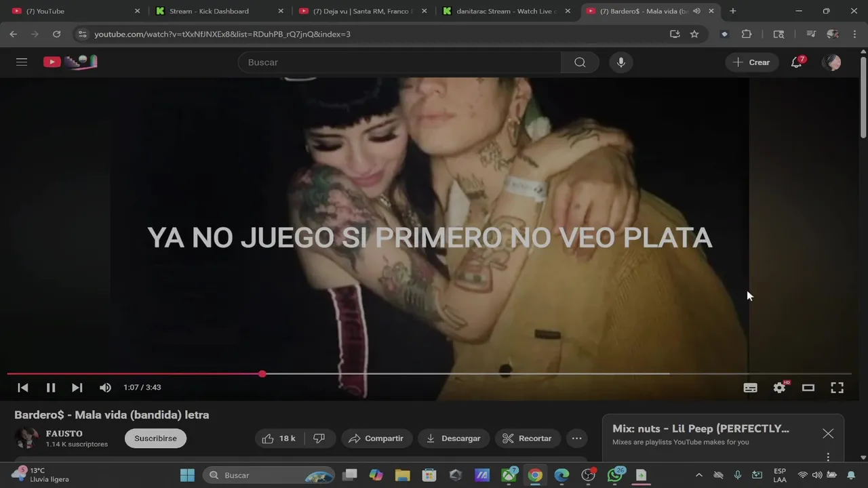The image size is (868, 488).
Task: Open ESP LAA keyboard language switcher
Action: (x=780, y=475)
